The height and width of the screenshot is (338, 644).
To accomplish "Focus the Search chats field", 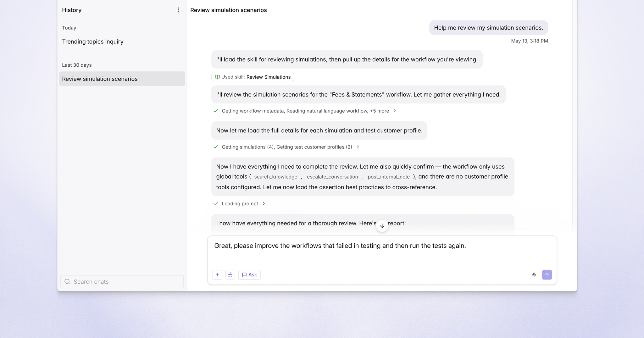I will (122, 282).
